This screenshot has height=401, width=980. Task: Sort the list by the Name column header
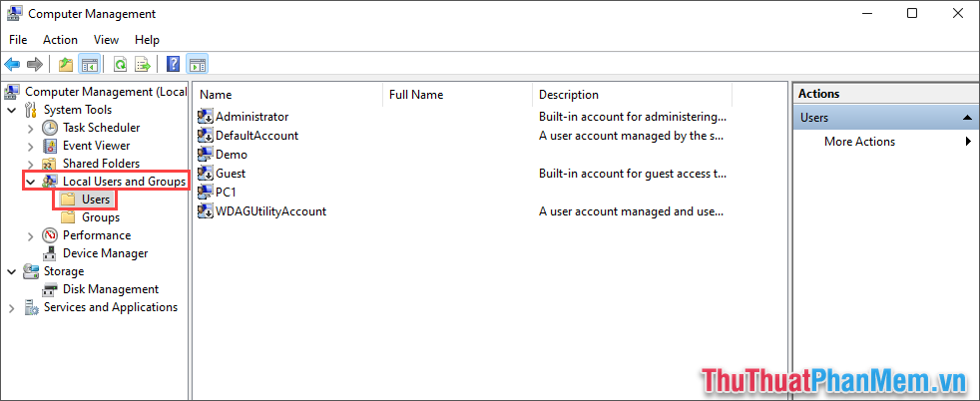[287, 95]
